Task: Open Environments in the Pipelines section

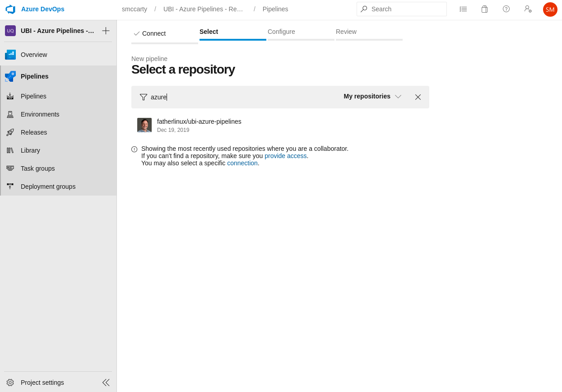Action: coord(40,114)
